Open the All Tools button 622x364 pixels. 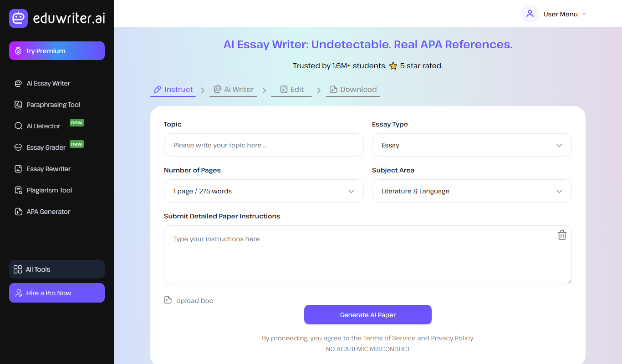pyautogui.click(x=57, y=269)
